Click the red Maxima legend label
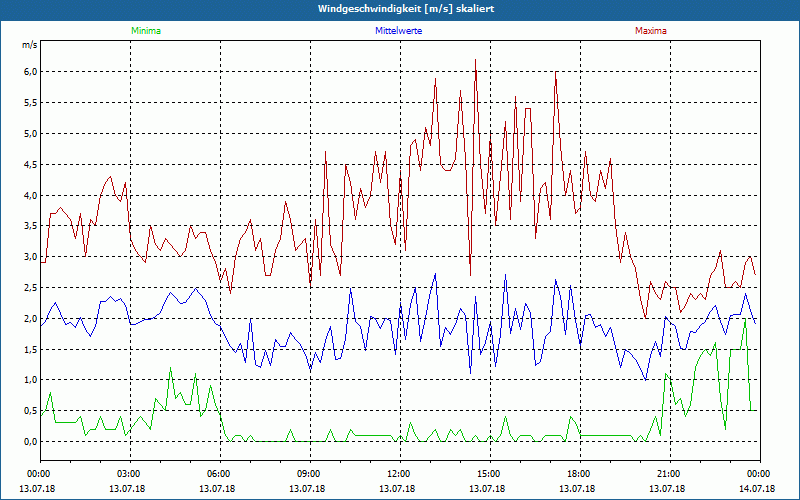This screenshot has width=800, height=500. click(650, 31)
